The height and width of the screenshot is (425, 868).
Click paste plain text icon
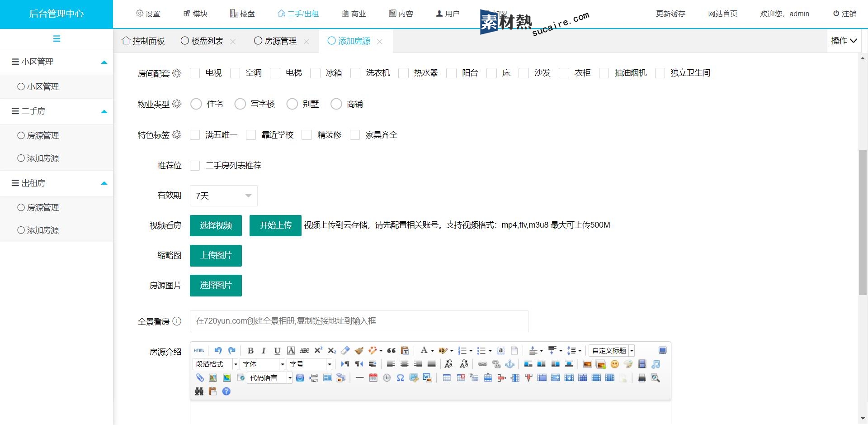[405, 351]
